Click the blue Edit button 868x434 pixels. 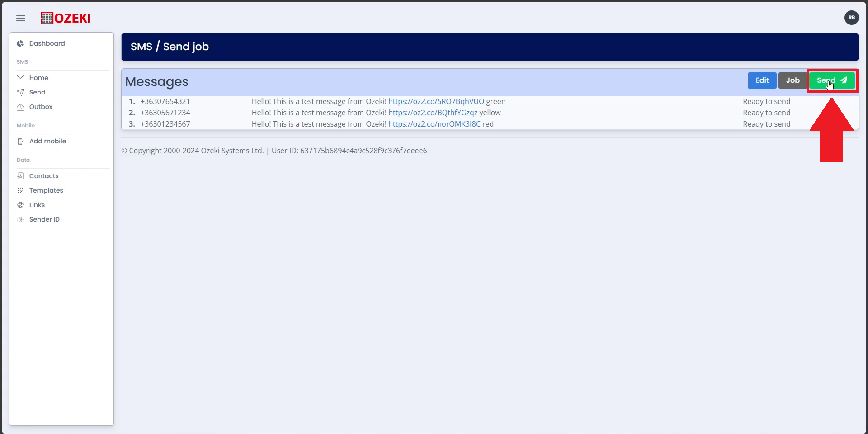(x=762, y=80)
